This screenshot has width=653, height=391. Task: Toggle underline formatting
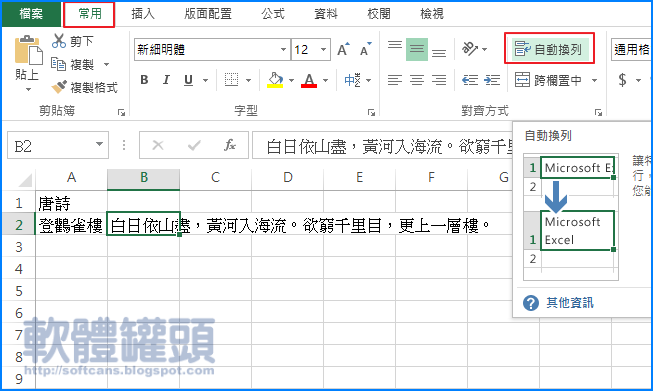pos(188,80)
